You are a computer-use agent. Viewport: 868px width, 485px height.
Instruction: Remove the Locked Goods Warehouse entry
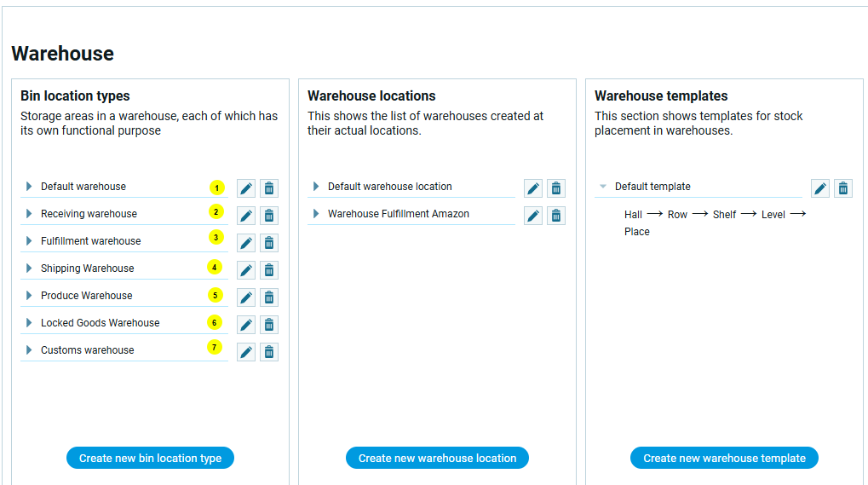[269, 325]
